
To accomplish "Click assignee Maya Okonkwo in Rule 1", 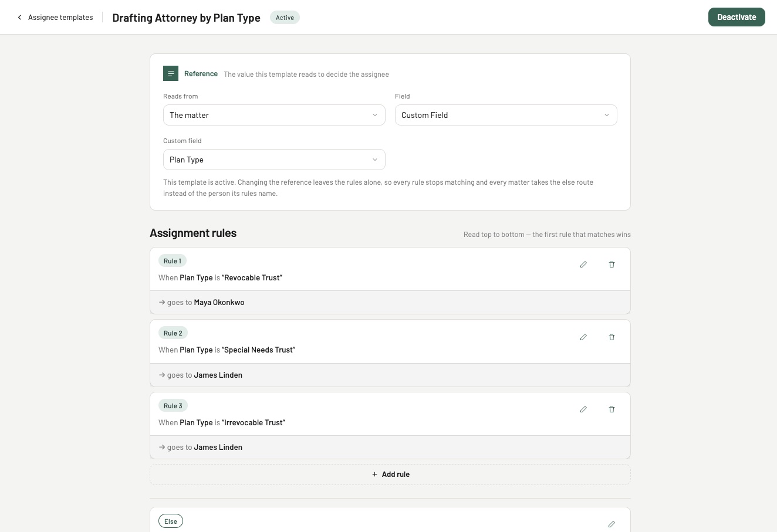I will pyautogui.click(x=219, y=303).
